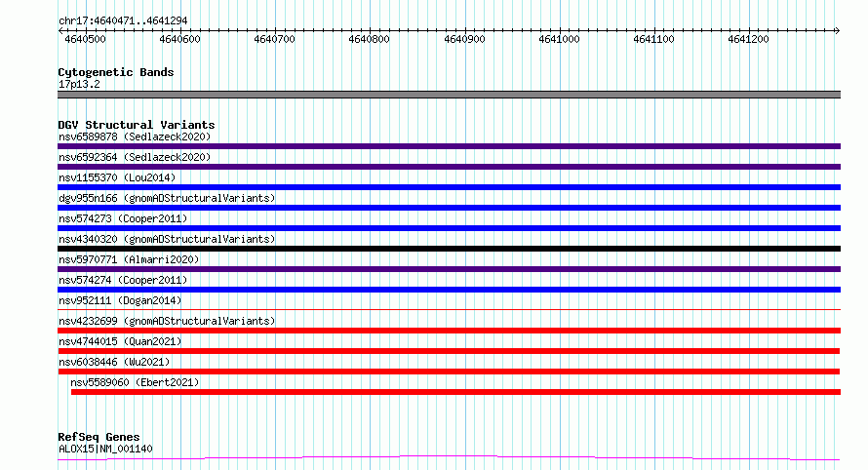
Task: Click the 17p13.2 band label
Action: [x=79, y=84]
